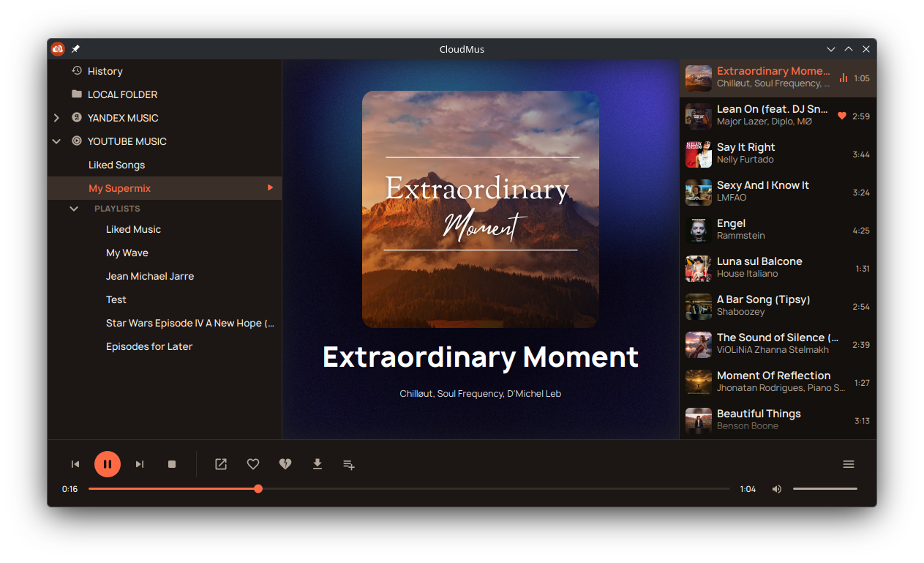Click the LOCAL FOLDER folder icon

77,94
